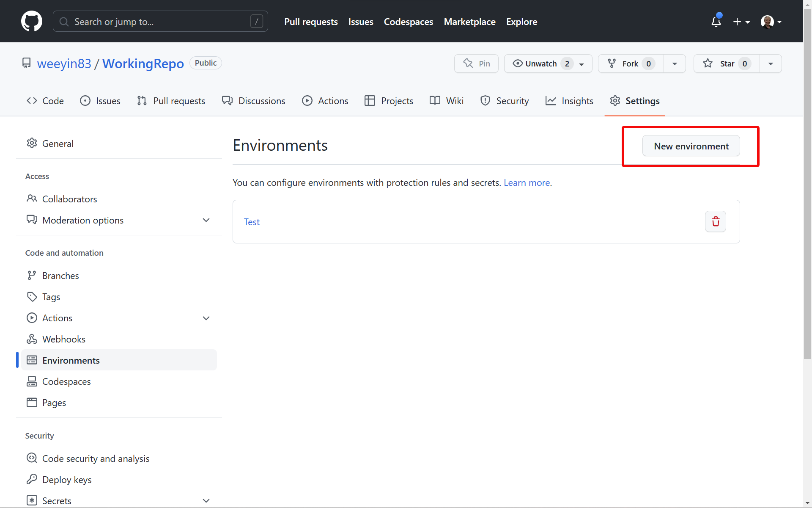Click the Test environment link
This screenshot has height=508, width=812.
click(x=251, y=221)
